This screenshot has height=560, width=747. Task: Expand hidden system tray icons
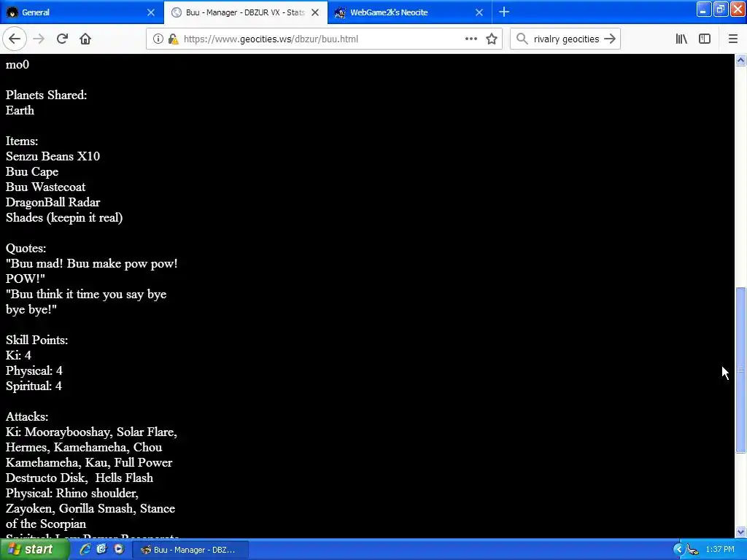678,550
